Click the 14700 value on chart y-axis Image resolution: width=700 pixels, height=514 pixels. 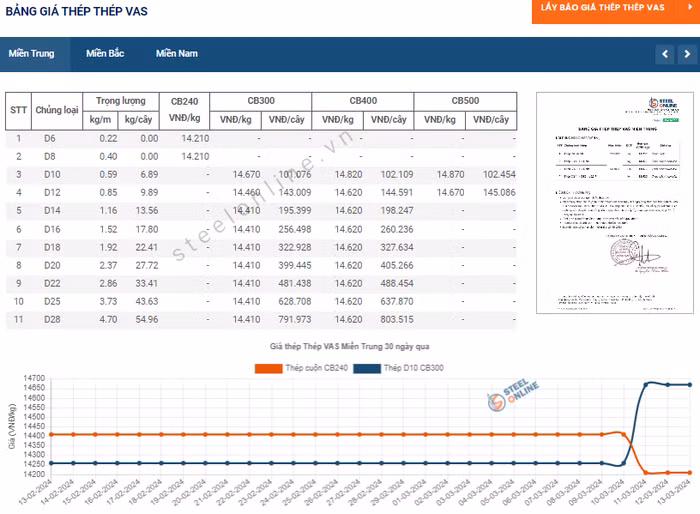34,378
